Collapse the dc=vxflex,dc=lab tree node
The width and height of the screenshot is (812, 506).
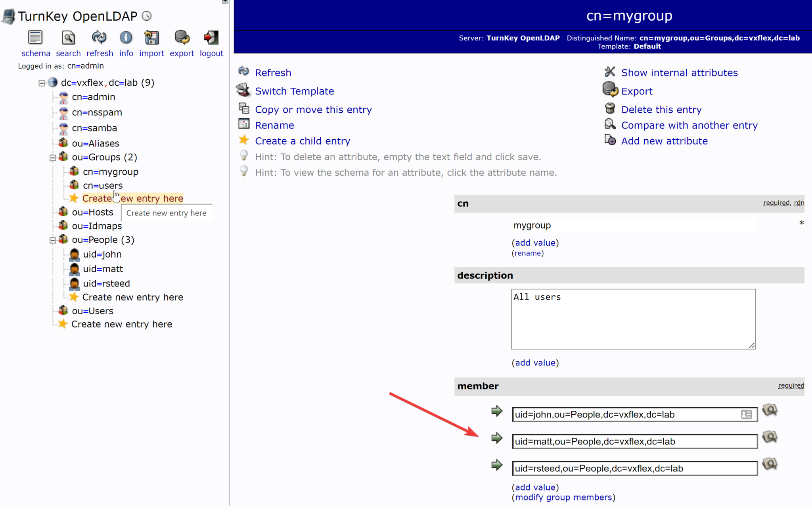click(42, 83)
